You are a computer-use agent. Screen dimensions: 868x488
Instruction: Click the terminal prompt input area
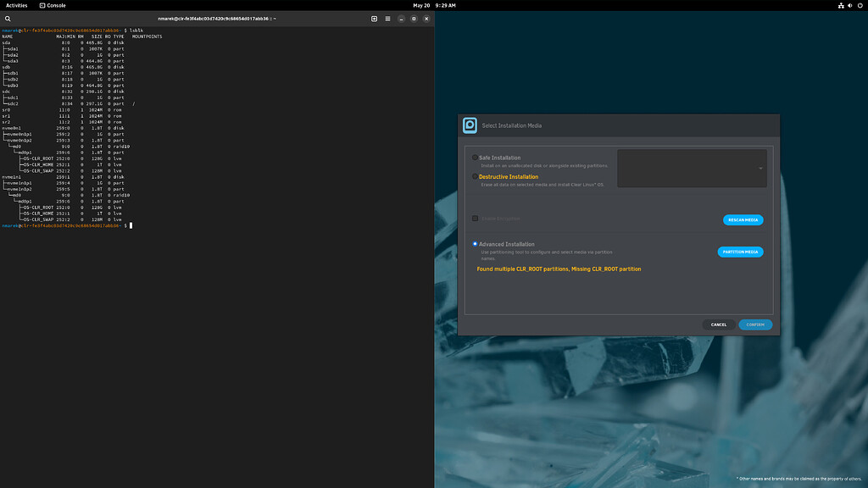(132, 226)
